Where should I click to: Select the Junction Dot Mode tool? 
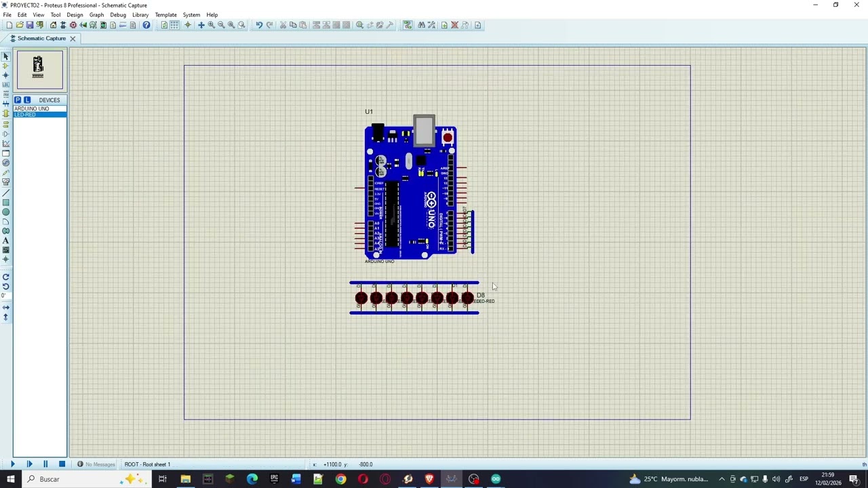click(x=6, y=75)
